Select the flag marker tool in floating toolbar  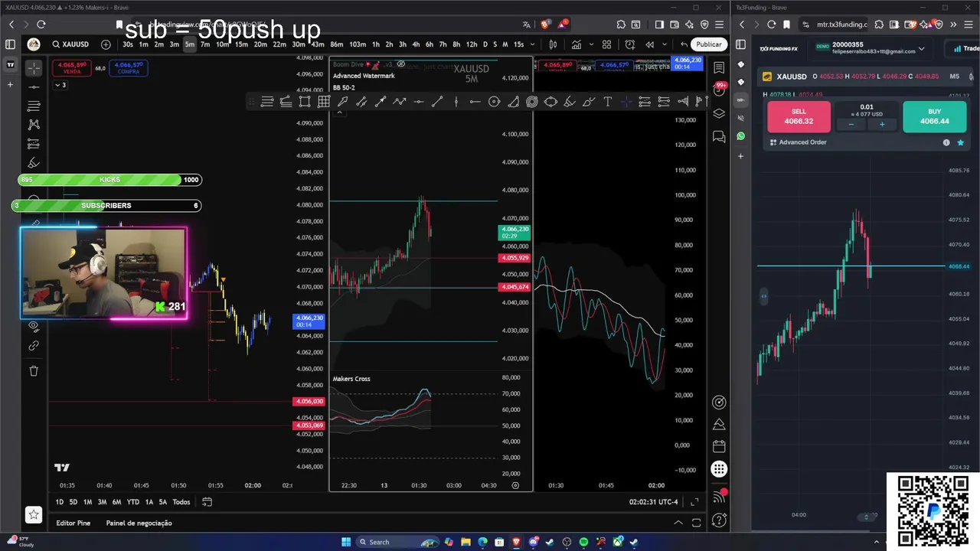tap(701, 102)
